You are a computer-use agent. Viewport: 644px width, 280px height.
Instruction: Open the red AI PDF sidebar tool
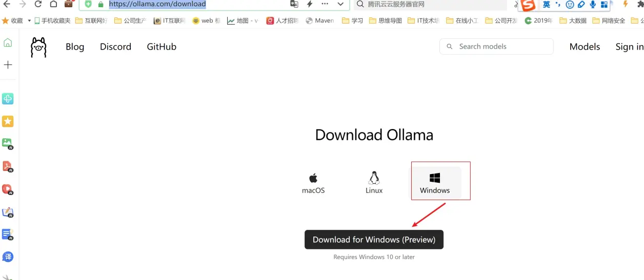8,166
